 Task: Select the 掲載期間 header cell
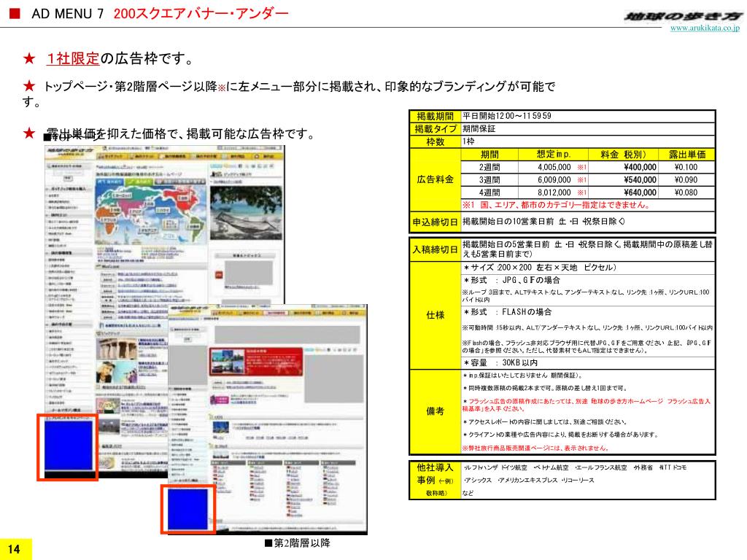pyautogui.click(x=435, y=116)
